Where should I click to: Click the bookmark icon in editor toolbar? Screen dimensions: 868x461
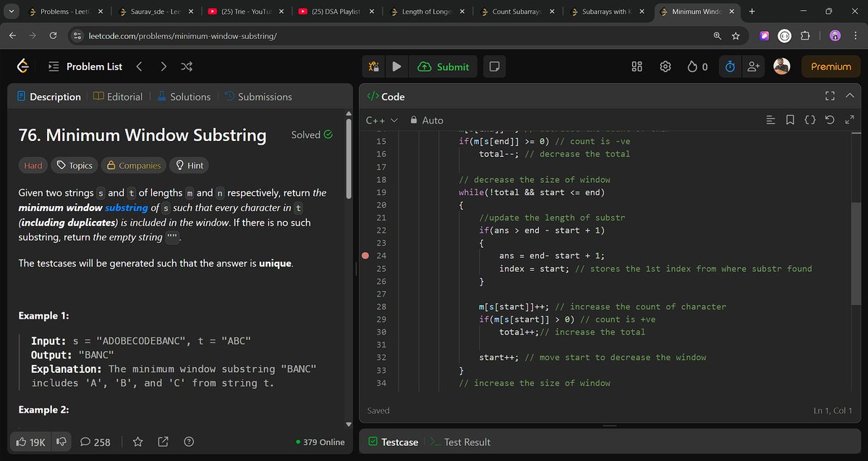tap(790, 120)
